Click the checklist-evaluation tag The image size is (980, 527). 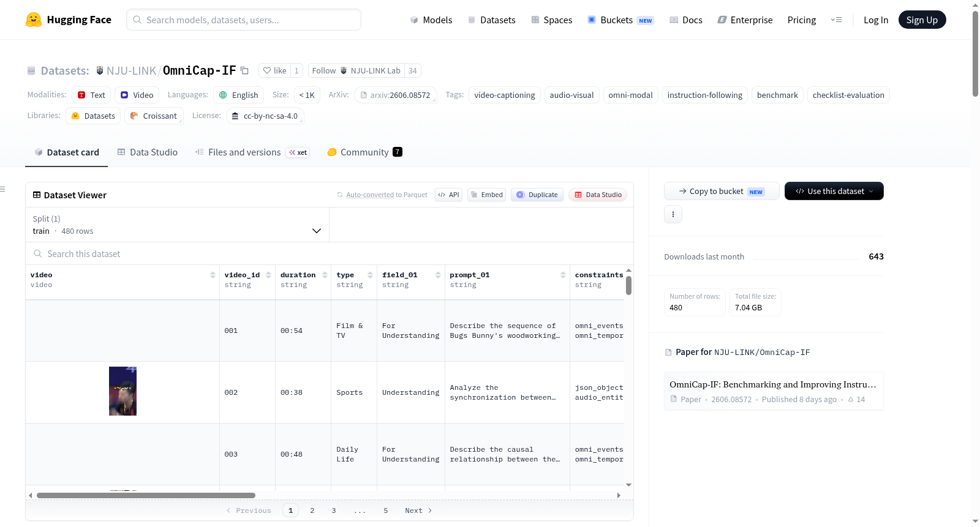(848, 95)
